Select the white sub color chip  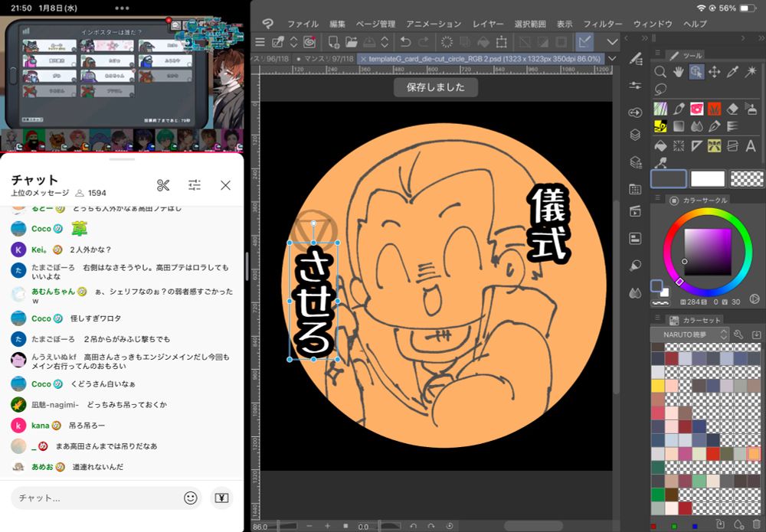coord(707,178)
